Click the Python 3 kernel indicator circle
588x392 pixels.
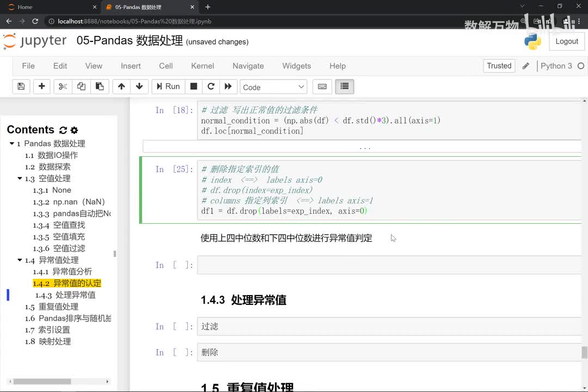[x=580, y=66]
